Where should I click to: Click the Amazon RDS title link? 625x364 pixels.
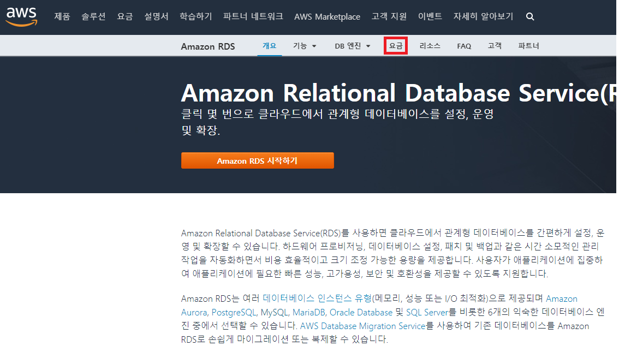click(207, 46)
